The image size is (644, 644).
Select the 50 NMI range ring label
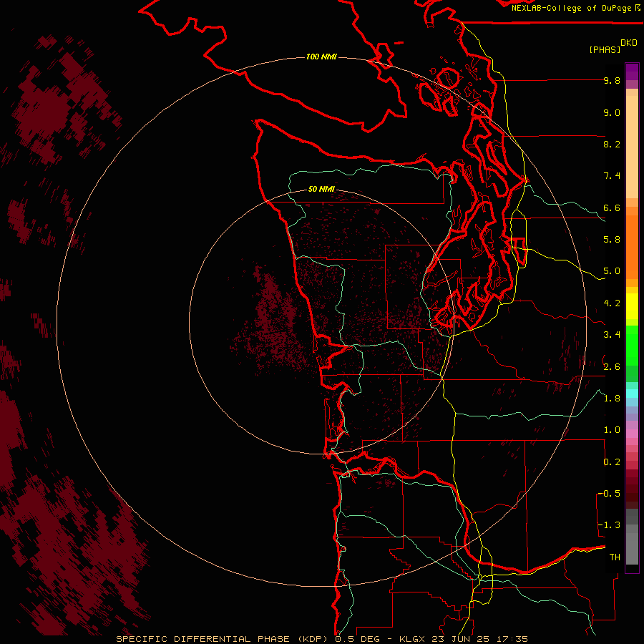click(x=321, y=189)
